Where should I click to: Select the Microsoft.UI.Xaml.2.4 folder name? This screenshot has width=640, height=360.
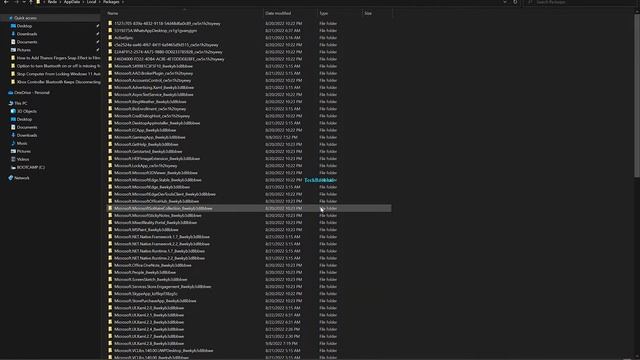coord(149,329)
